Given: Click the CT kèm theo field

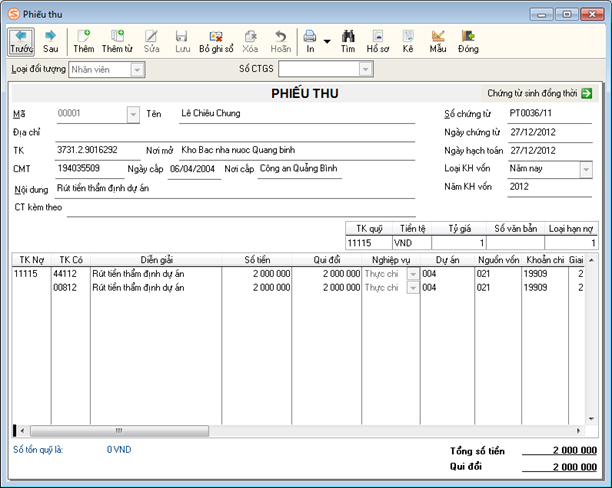Looking at the screenshot, I should coord(241,208).
